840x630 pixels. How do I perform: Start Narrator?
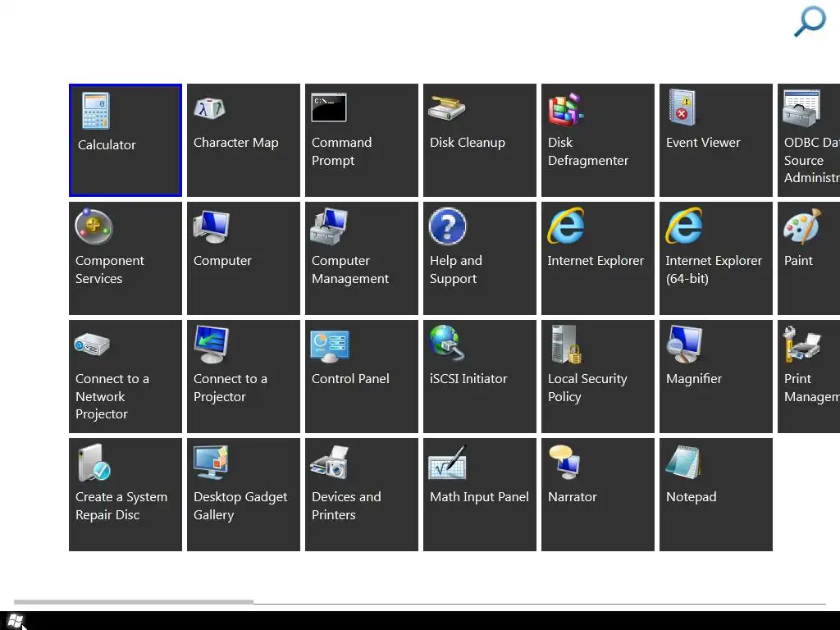tap(598, 495)
